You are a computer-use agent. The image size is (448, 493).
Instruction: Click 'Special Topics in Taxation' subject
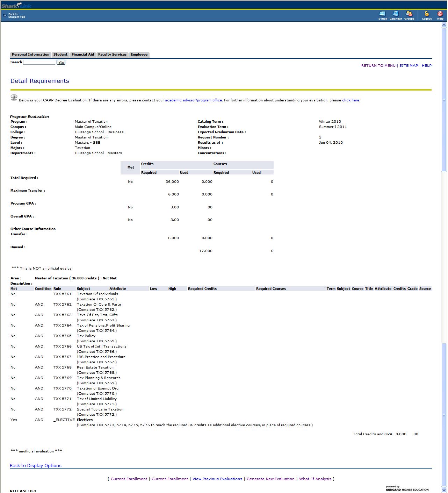(x=100, y=409)
